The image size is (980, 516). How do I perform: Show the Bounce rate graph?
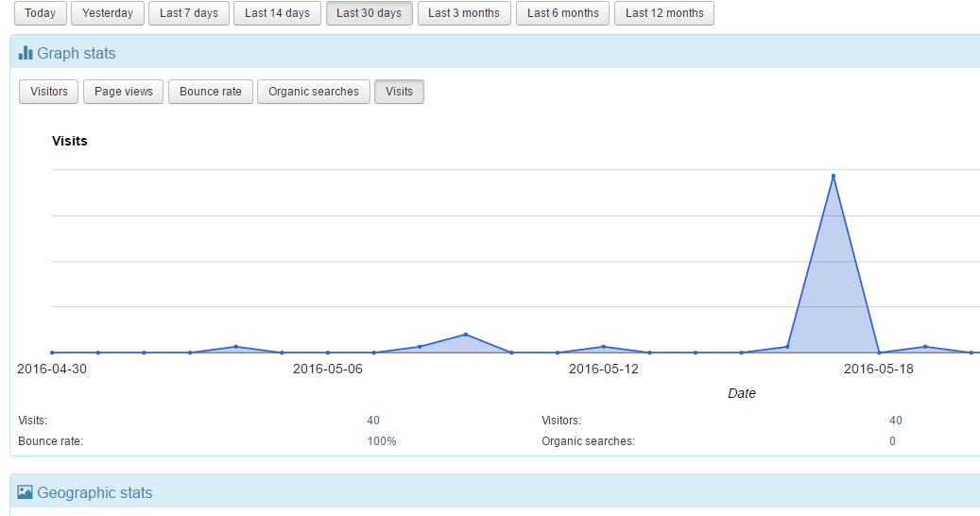point(211,92)
